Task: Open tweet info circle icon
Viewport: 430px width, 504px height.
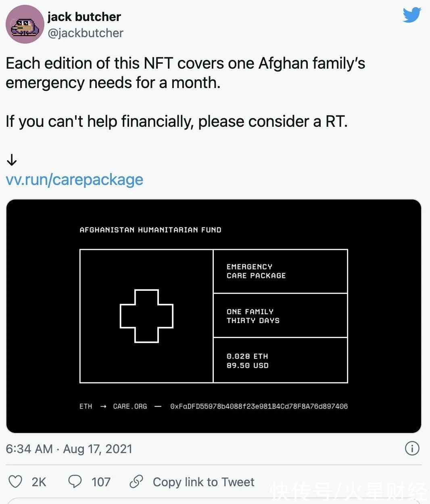Action: [412, 448]
